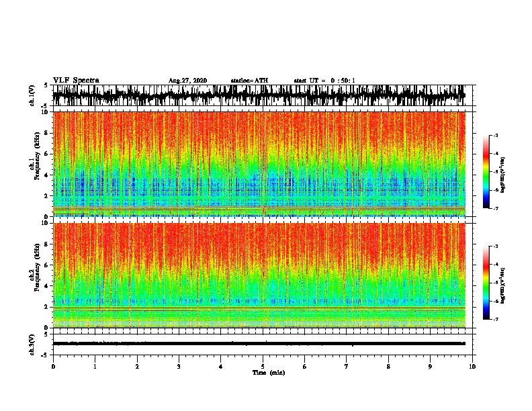Click the "station=ATH" label
The image size is (532, 411).
pyautogui.click(x=249, y=81)
